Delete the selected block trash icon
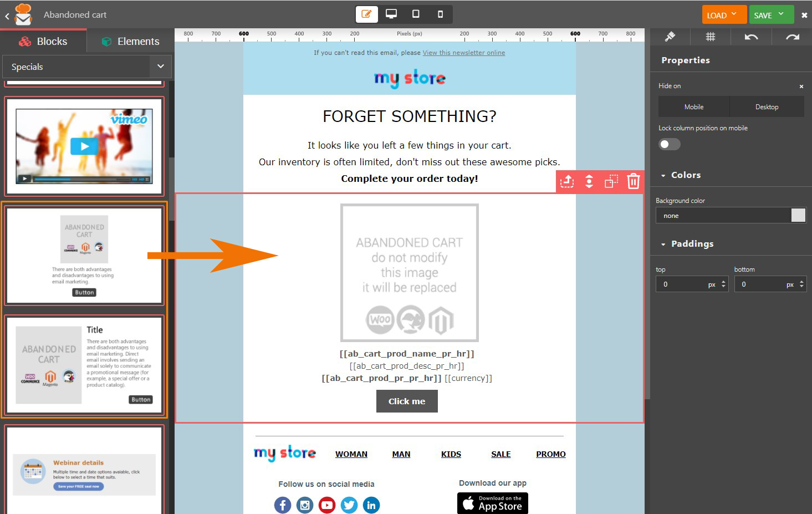This screenshot has height=514, width=812. pos(634,181)
